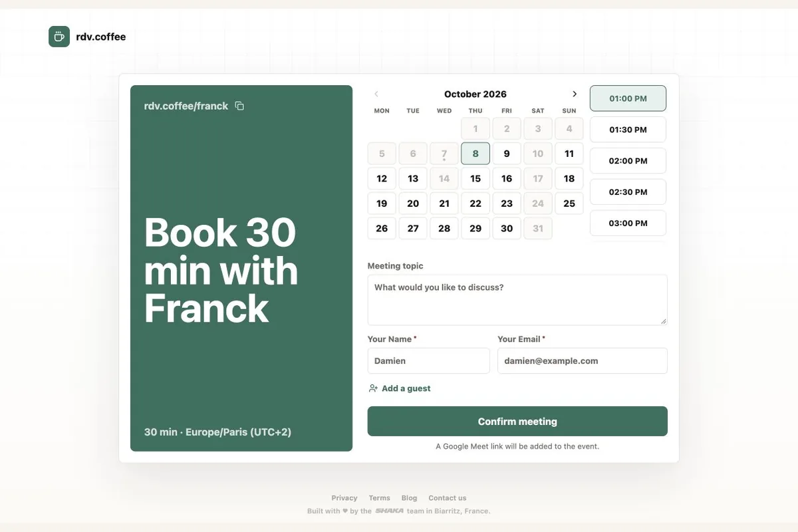Screen dimensions: 798x532
Task: Focus the Meeting topic text area
Action: (x=517, y=300)
